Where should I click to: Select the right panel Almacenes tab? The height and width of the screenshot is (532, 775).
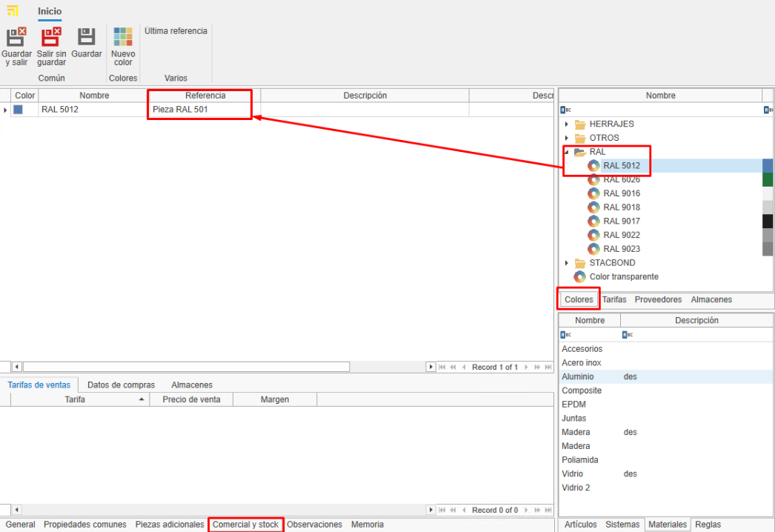point(711,299)
